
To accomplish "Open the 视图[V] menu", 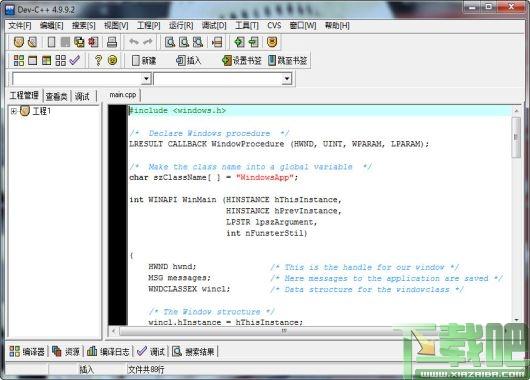I will coord(116,26).
